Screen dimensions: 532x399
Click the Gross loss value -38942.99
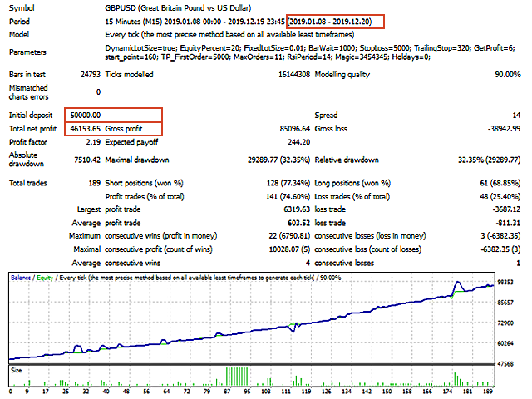pos(497,129)
